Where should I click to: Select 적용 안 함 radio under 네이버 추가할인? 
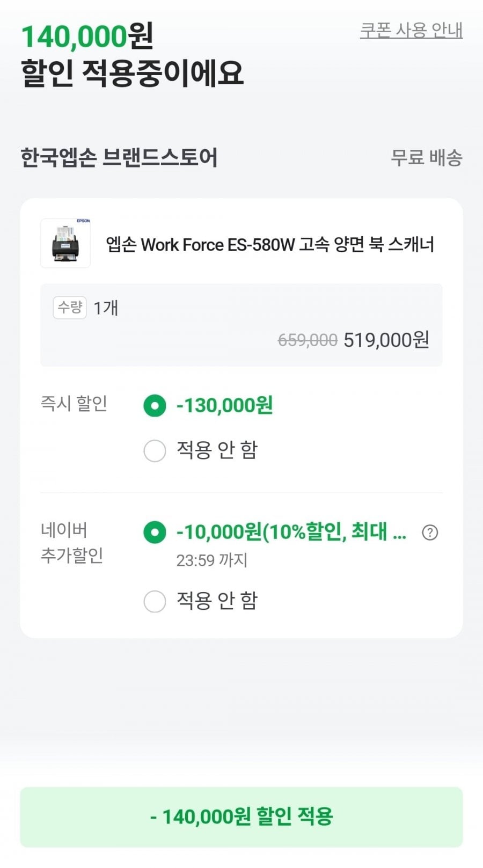click(x=155, y=601)
